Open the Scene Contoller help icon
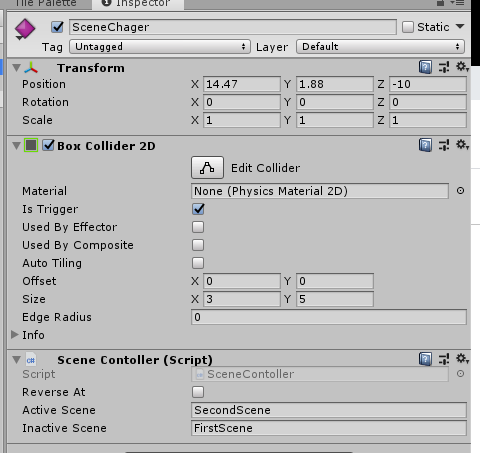The width and height of the screenshot is (480, 453). coord(425,359)
